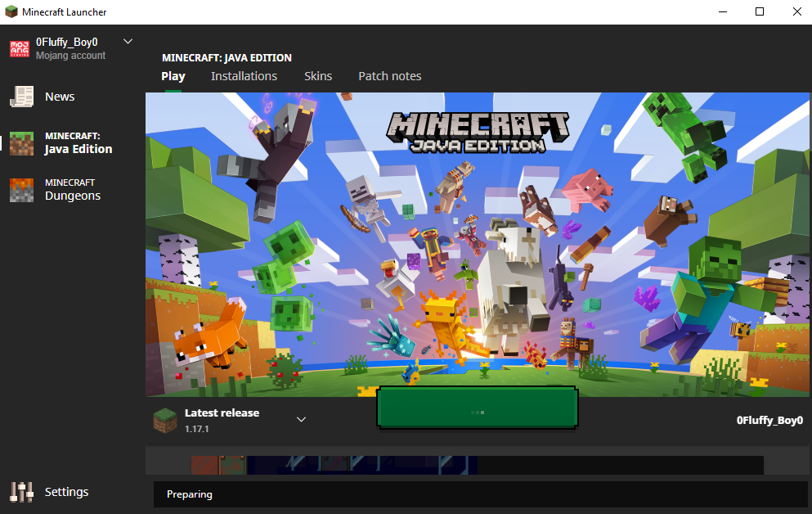Minimize the Minecraft Launcher window
812x514 pixels.
coord(723,11)
